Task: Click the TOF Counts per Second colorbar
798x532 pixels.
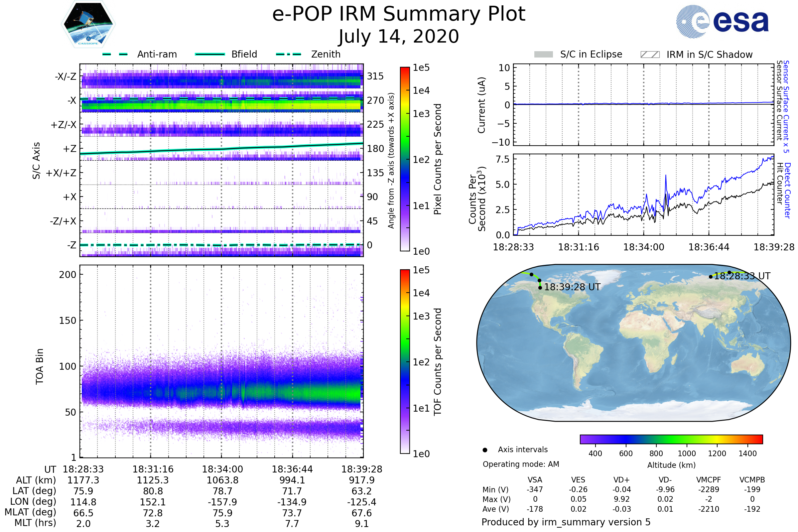Action: [x=405, y=361]
